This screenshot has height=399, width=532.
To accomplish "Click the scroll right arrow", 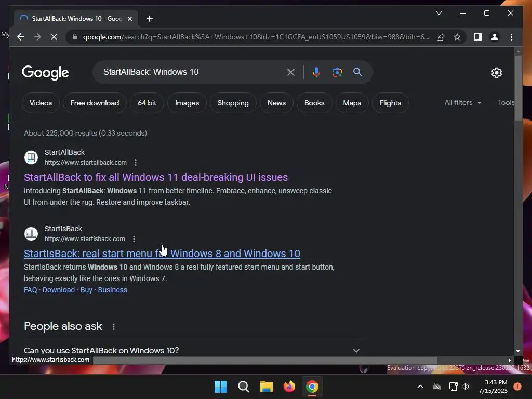I will click(x=509, y=361).
